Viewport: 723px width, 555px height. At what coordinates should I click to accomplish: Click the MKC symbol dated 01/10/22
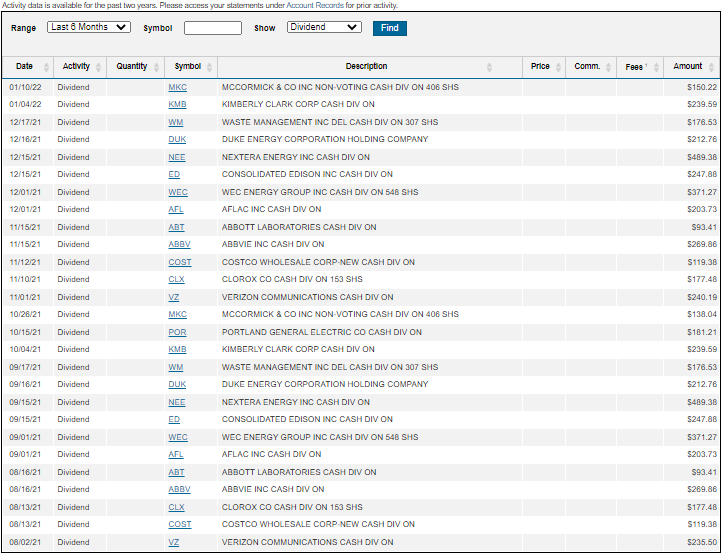(177, 88)
